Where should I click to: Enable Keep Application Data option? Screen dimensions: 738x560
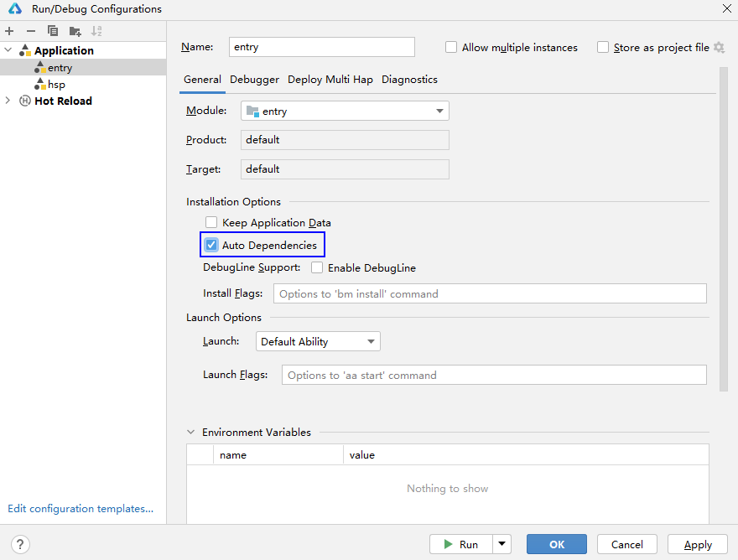click(211, 222)
